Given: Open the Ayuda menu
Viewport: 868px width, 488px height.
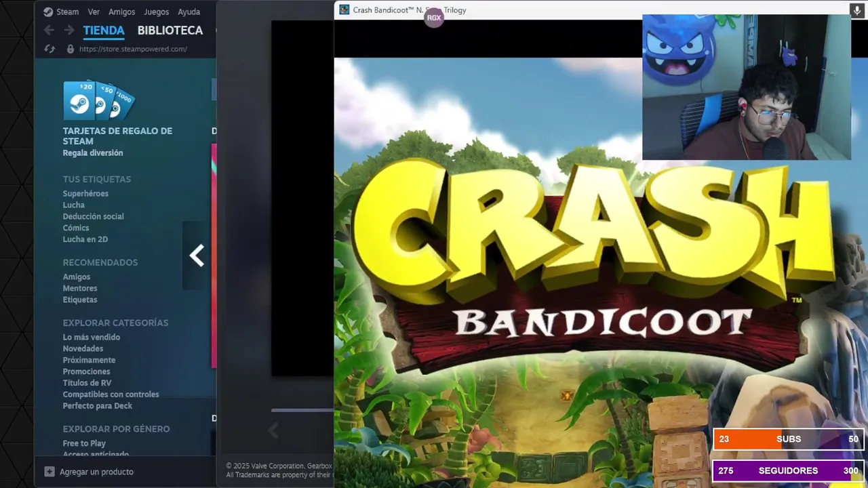Looking at the screenshot, I should tap(189, 12).
